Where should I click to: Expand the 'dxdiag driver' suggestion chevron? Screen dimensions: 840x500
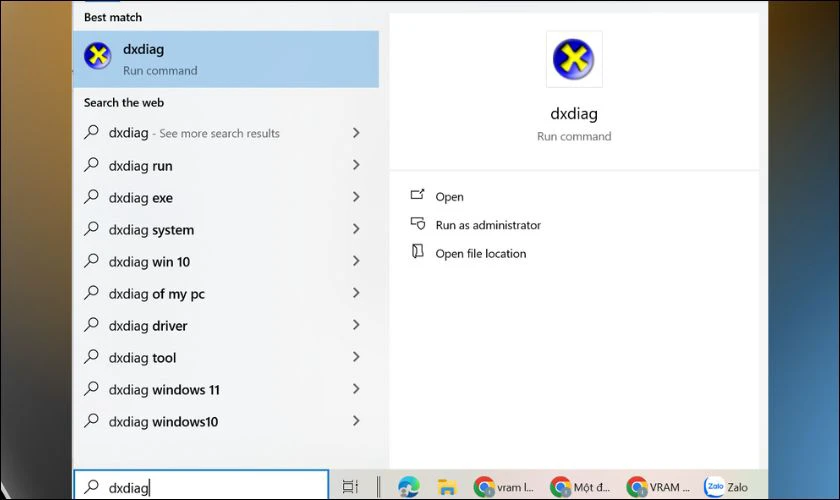tap(356, 325)
